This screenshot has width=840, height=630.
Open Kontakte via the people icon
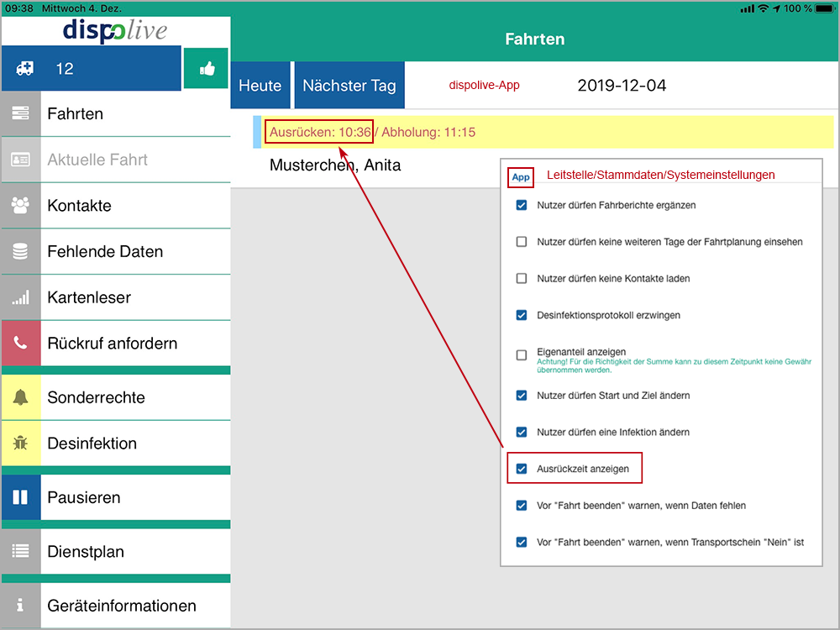[x=21, y=205]
